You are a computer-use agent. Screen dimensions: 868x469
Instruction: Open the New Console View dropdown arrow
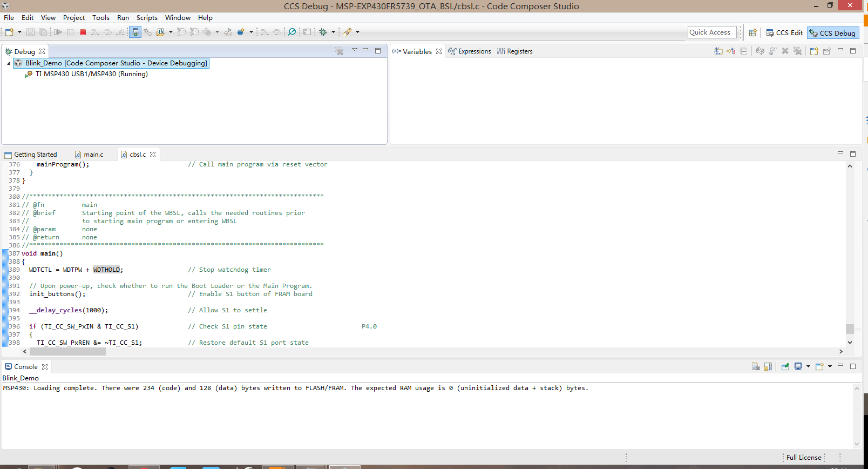pos(830,366)
